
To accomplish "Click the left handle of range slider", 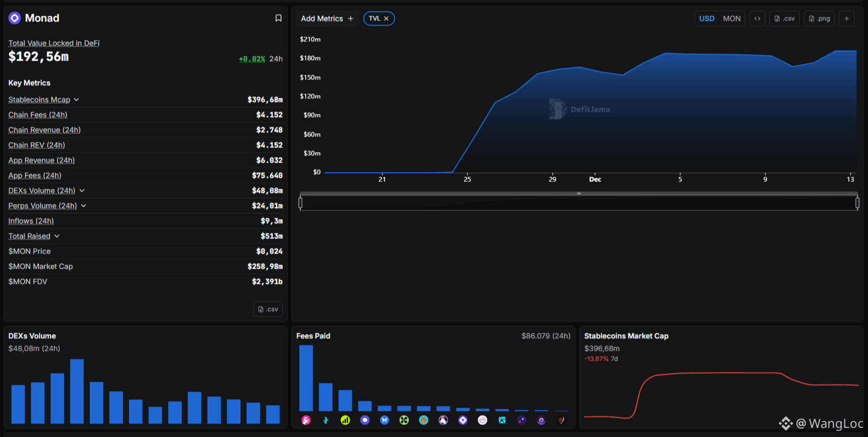I will [x=300, y=203].
